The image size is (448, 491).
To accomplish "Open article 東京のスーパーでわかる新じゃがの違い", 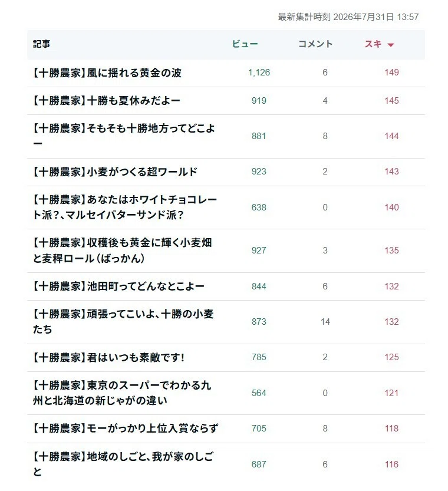I will pyautogui.click(x=122, y=393).
